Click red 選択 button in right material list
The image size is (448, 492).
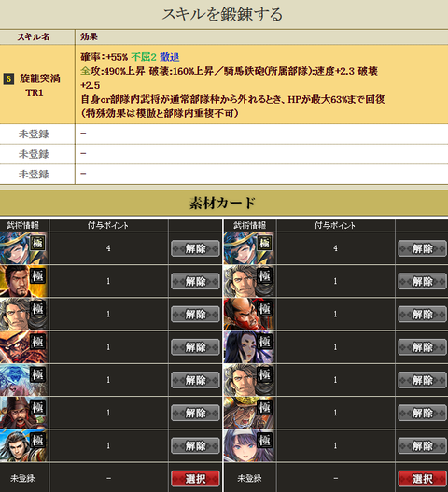pos(422,479)
